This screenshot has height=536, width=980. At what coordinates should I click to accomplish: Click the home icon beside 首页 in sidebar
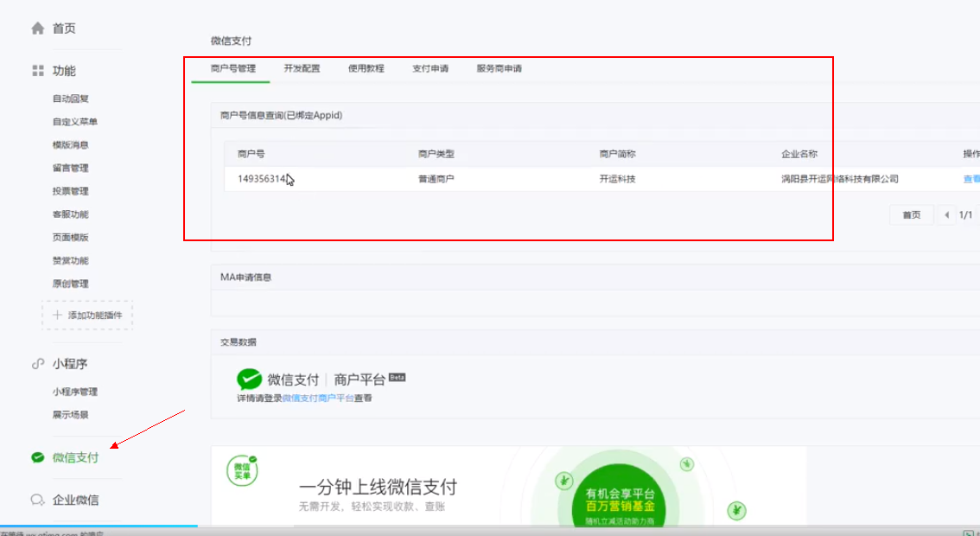pos(38,29)
